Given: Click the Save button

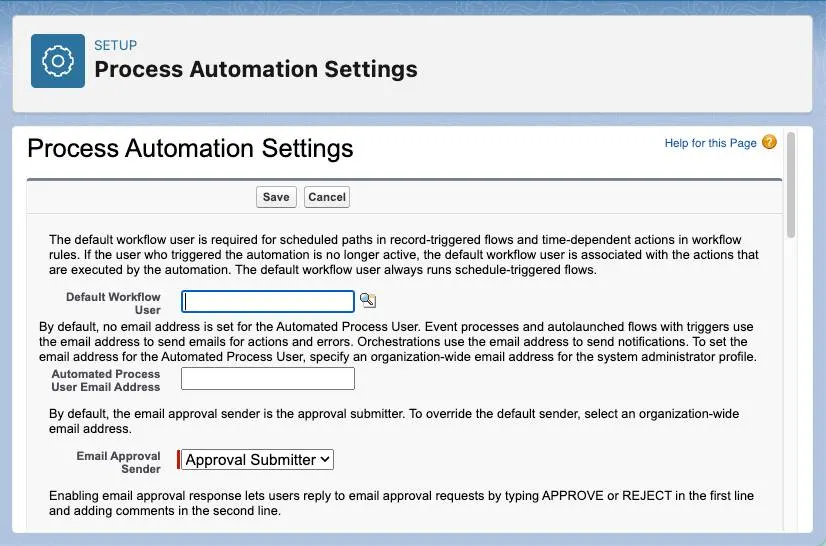Looking at the screenshot, I should pos(276,197).
